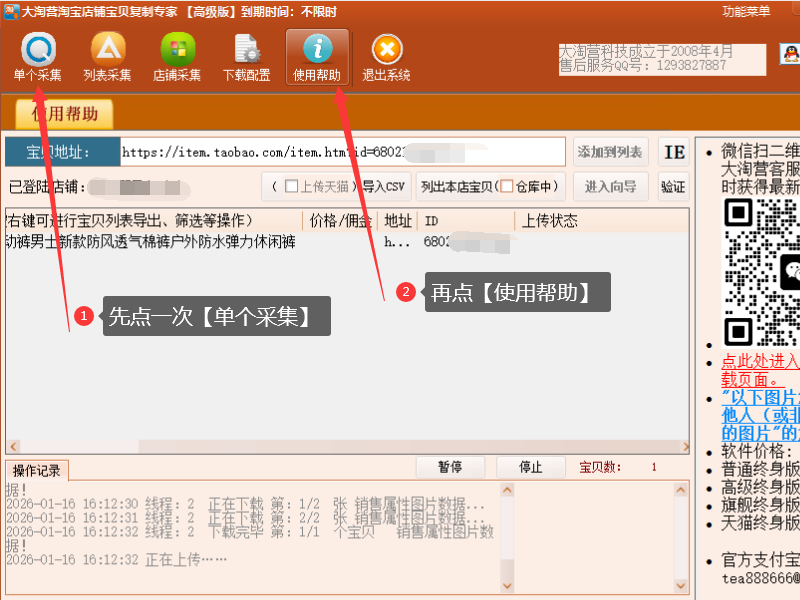Image resolution: width=800 pixels, height=600 pixels.
Task: Select the 使用帮助 tab
Action: point(67,114)
